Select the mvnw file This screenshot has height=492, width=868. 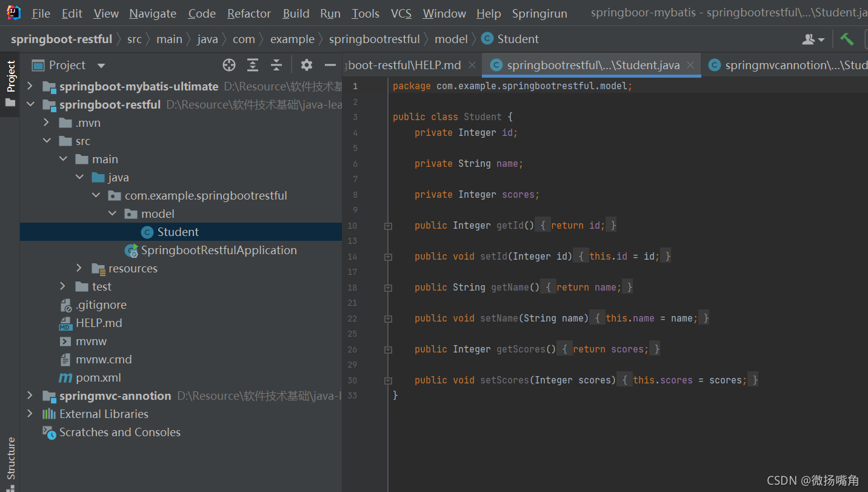[x=91, y=341]
